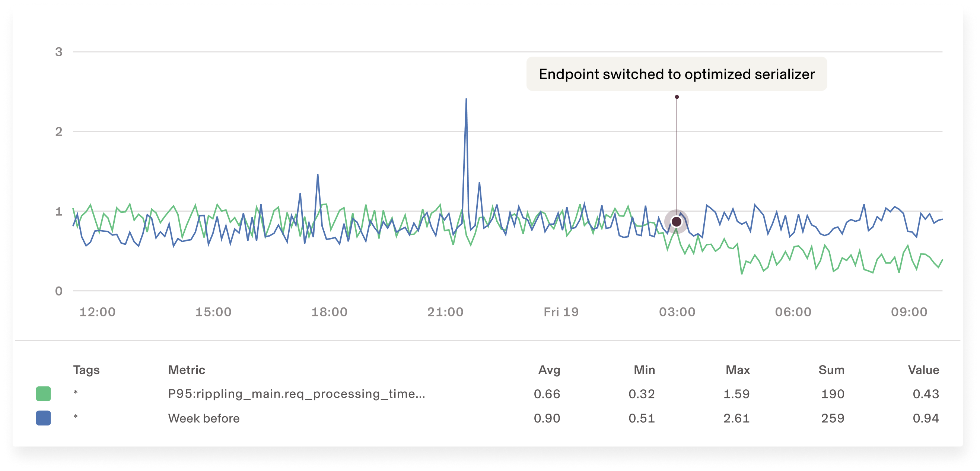
Task: Click the tallest blue spike peak
Action: pyautogui.click(x=466, y=100)
